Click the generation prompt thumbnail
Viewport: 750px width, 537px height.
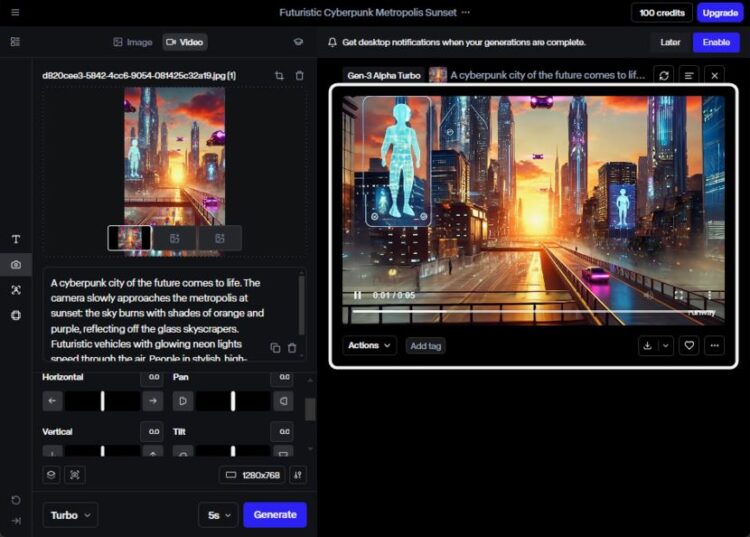[437, 75]
